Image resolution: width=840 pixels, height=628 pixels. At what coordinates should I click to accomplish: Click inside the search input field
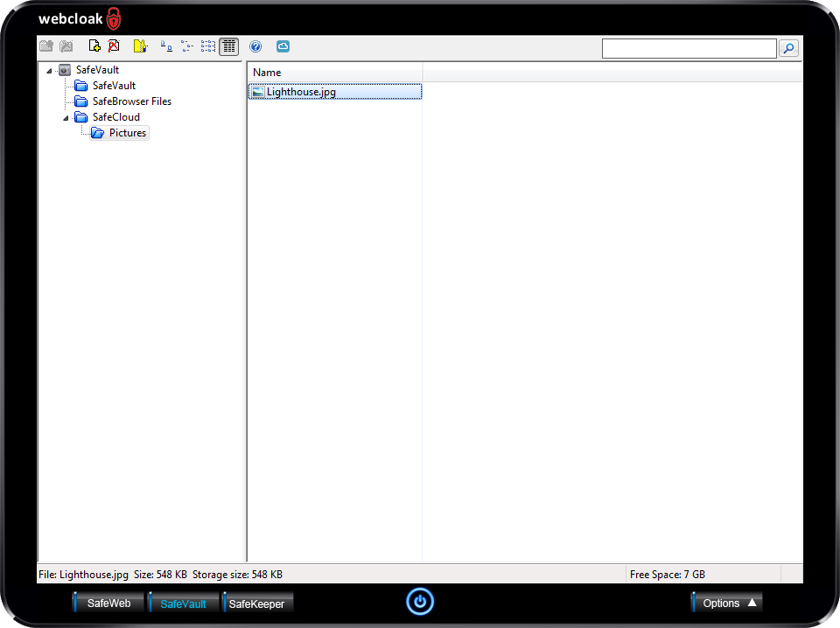(x=689, y=49)
